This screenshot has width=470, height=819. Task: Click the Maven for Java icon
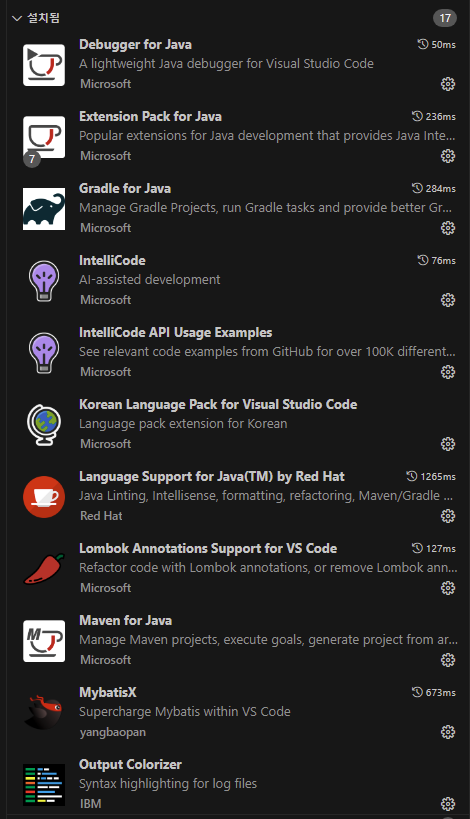coord(44,641)
